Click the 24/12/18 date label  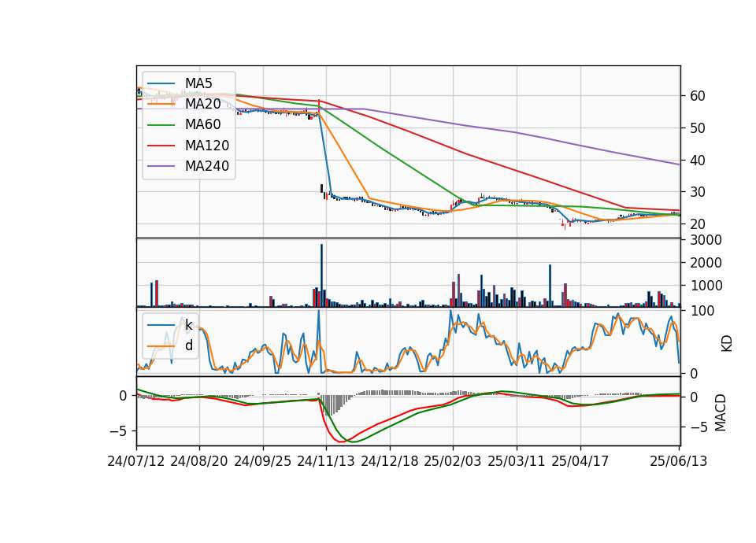click(390, 462)
